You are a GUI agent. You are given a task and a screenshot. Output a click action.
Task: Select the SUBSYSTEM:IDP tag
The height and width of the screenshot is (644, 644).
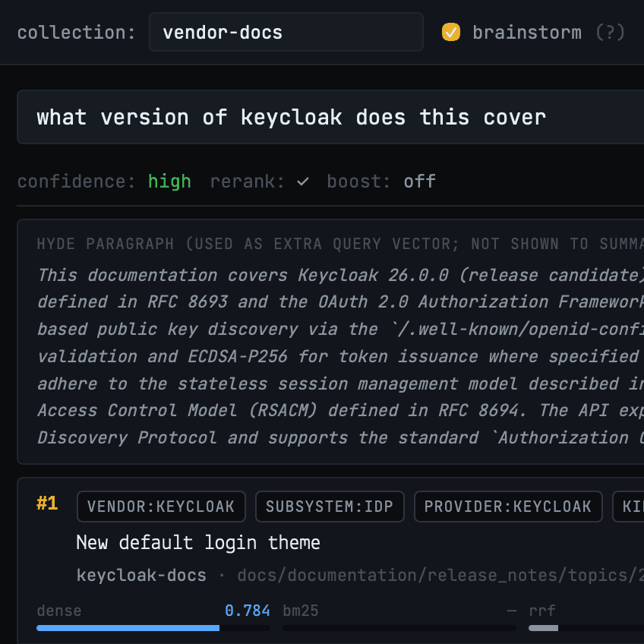tap(330, 507)
